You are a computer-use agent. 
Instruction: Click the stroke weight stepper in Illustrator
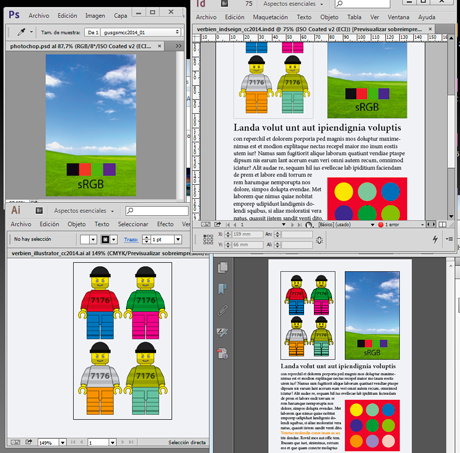[x=146, y=239]
